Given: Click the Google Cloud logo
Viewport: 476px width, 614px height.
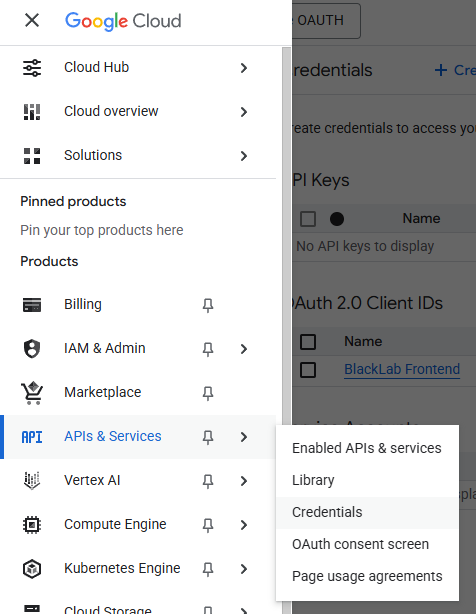Looking at the screenshot, I should 123,21.
